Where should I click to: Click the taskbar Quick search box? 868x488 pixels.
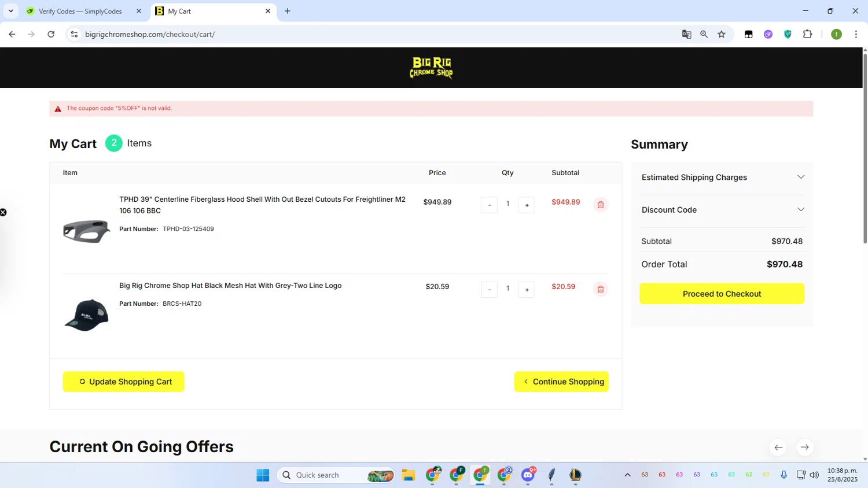tap(336, 475)
